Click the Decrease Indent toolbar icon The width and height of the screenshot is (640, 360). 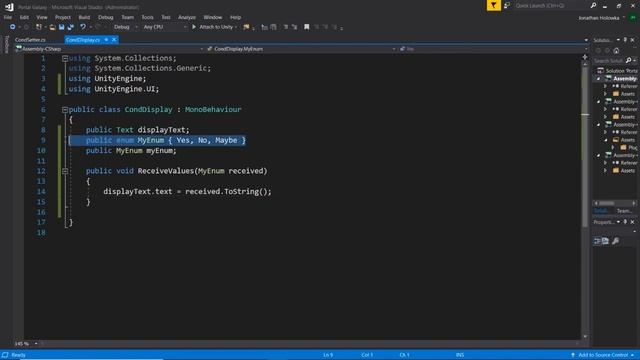pyautogui.click(x=264, y=27)
